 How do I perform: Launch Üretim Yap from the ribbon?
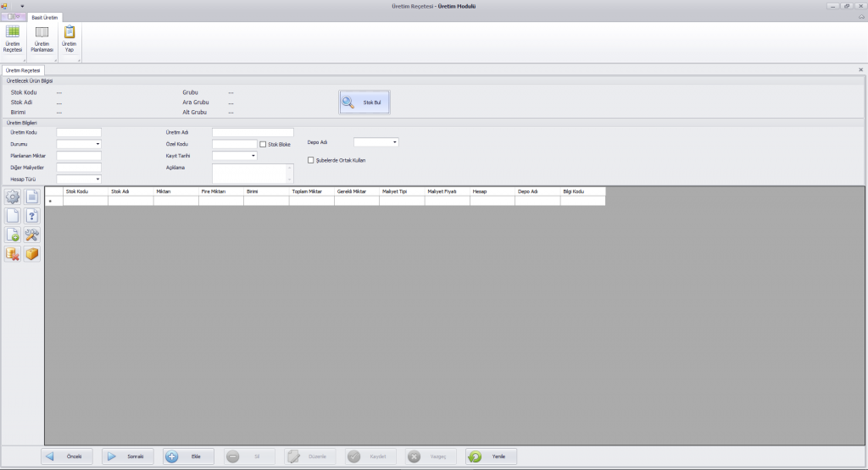[x=70, y=39]
